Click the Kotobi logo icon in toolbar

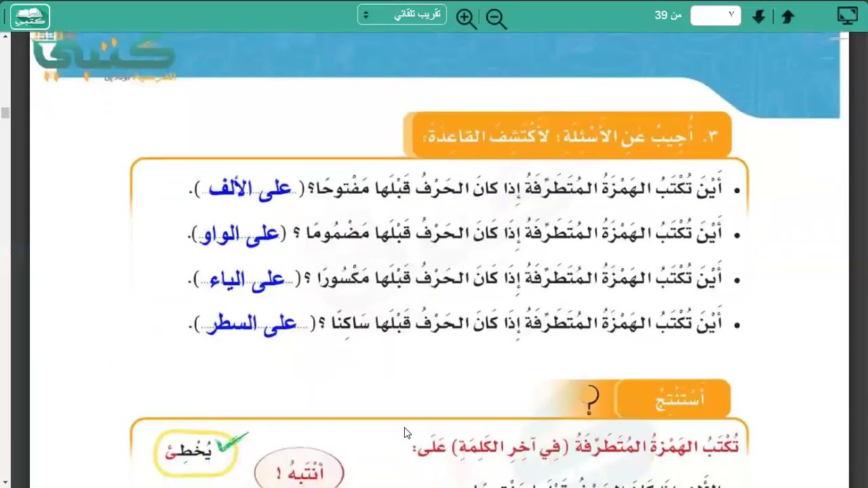(30, 16)
